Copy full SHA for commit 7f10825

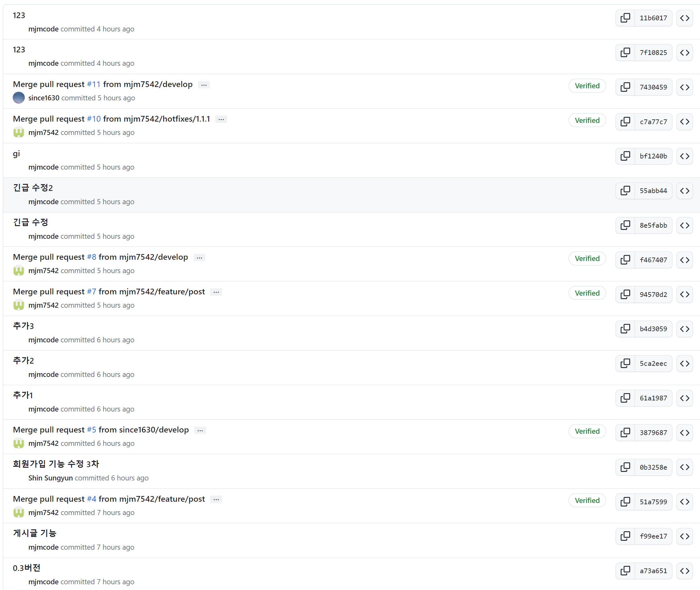click(x=625, y=53)
